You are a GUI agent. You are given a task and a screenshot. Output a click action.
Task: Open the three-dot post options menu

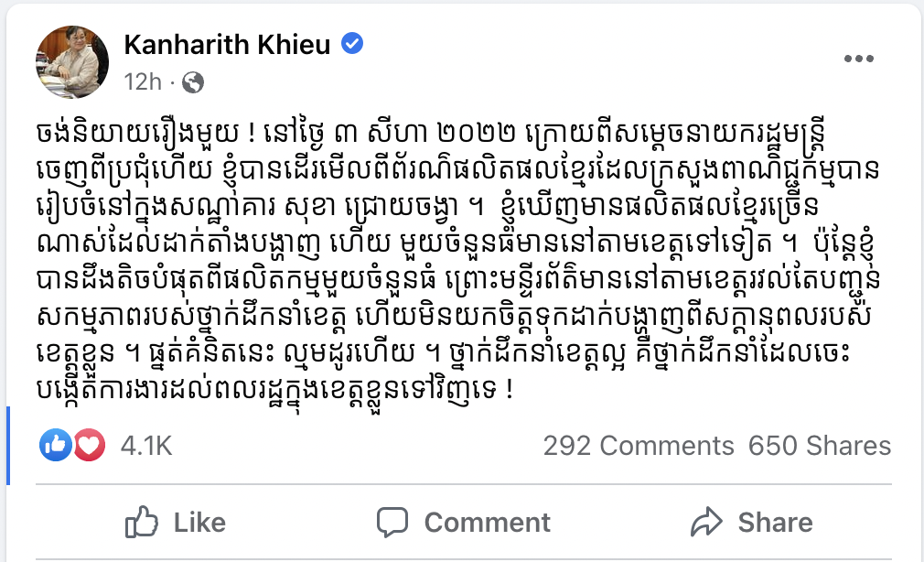pos(858,59)
